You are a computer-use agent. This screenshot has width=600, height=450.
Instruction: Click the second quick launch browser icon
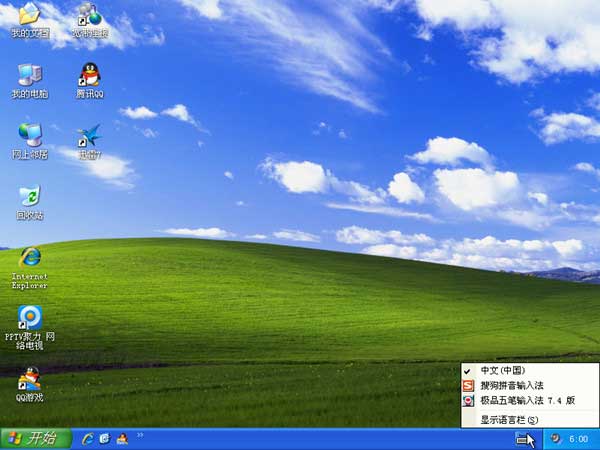click(x=105, y=439)
